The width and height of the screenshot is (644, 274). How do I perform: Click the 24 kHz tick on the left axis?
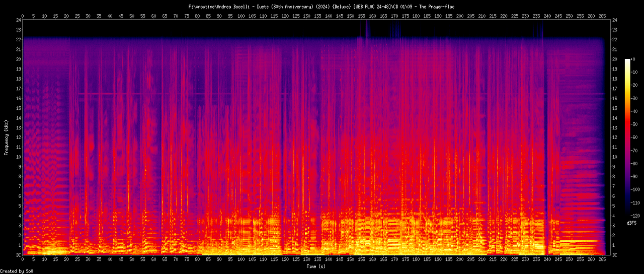click(x=19, y=20)
